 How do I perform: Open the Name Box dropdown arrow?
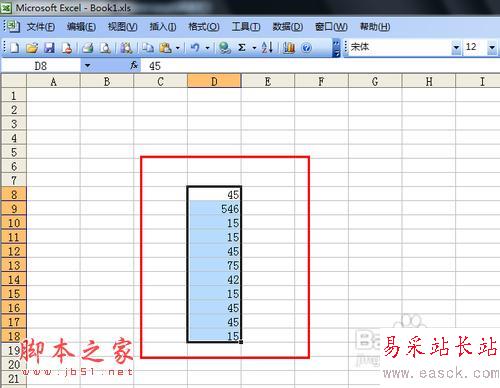point(87,66)
